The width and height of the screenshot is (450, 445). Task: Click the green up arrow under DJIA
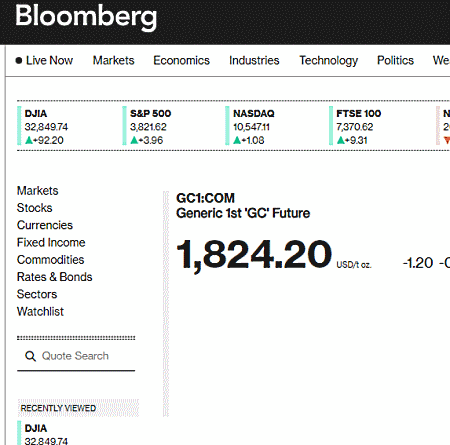(29, 140)
